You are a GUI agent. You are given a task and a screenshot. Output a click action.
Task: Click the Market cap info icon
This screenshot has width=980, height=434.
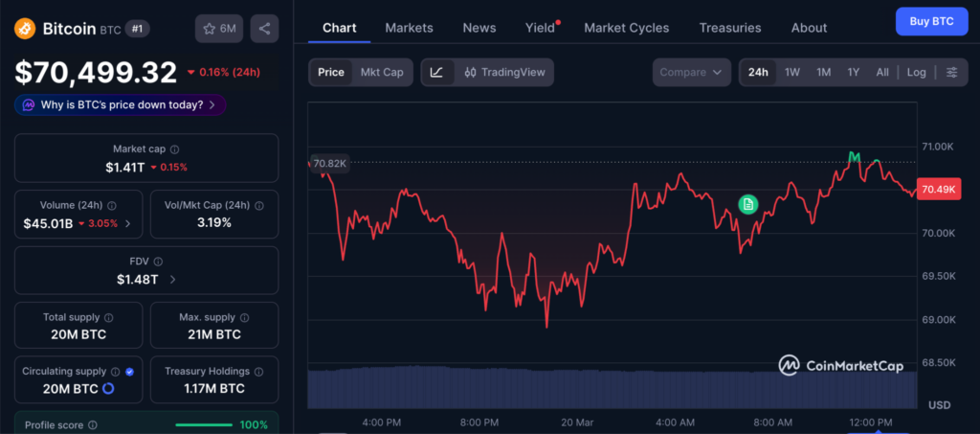(x=174, y=149)
